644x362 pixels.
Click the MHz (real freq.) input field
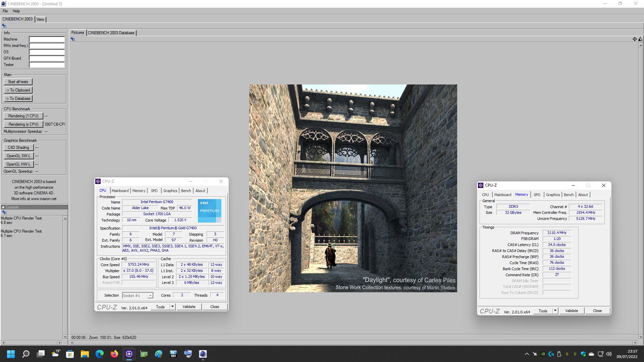(x=47, y=46)
